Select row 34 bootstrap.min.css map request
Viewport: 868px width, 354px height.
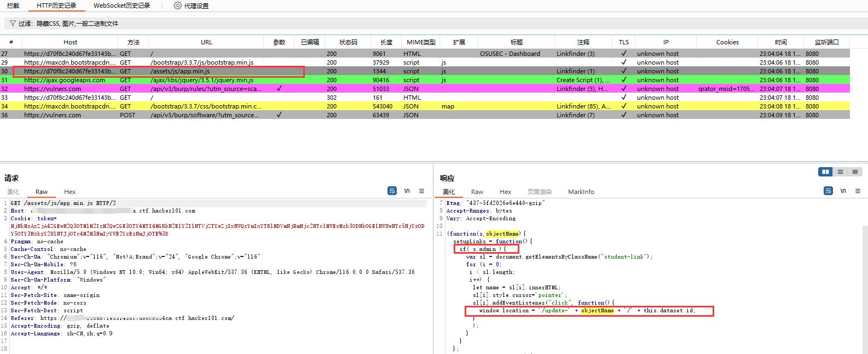pos(425,106)
